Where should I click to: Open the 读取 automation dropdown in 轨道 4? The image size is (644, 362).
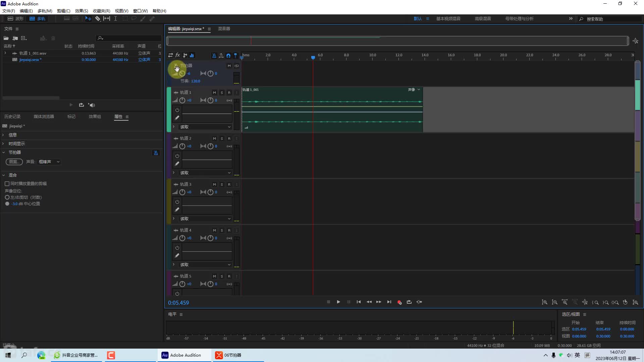click(205, 265)
